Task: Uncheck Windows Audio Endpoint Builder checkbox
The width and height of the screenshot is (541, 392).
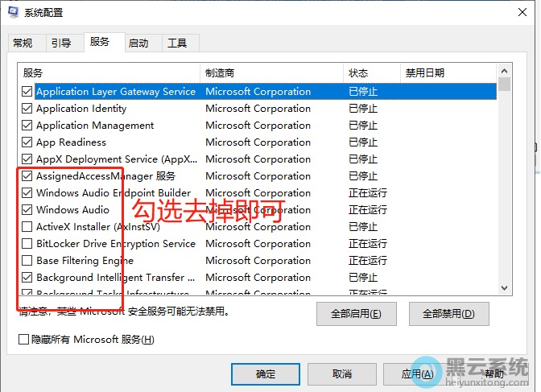Action: 27,193
